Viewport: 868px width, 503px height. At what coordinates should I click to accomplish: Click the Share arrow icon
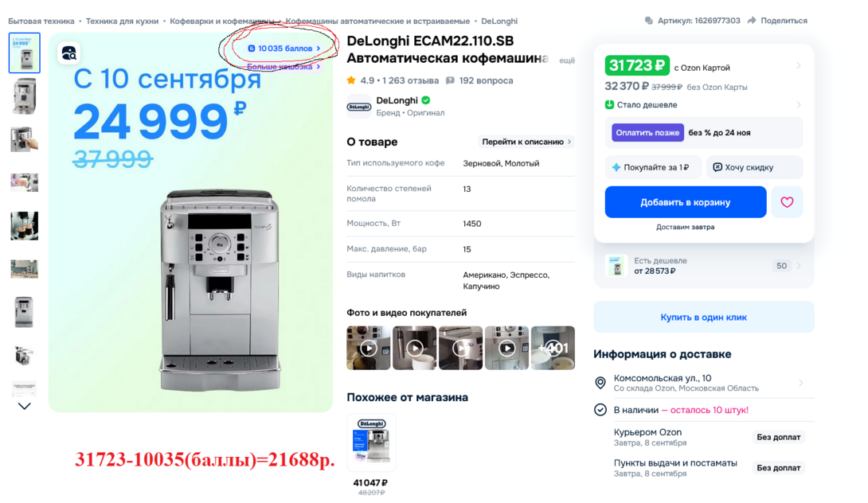tap(752, 21)
